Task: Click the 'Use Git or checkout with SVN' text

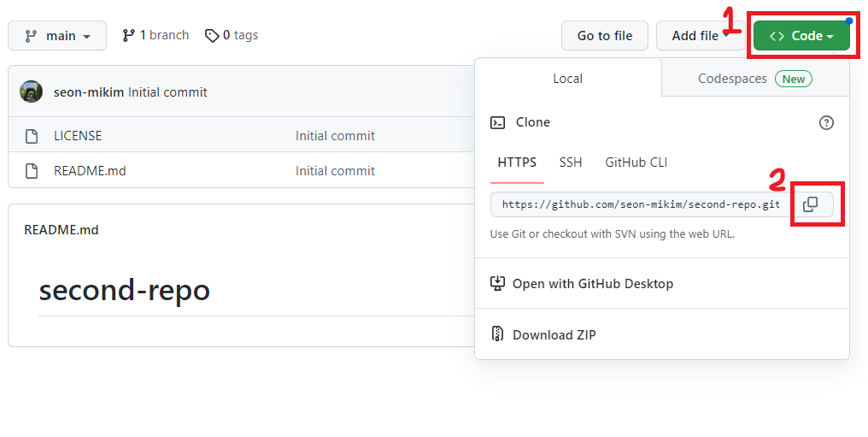Action: [613, 233]
